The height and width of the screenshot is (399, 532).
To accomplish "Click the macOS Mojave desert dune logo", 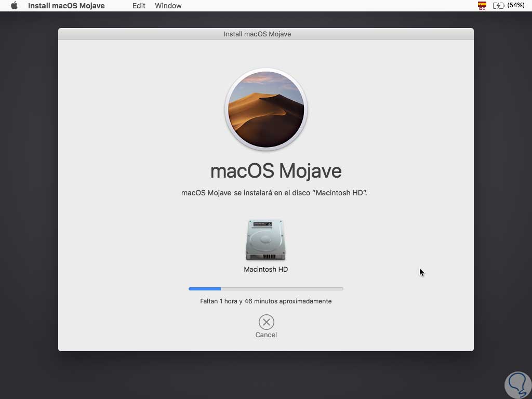I will pyautogui.click(x=266, y=110).
